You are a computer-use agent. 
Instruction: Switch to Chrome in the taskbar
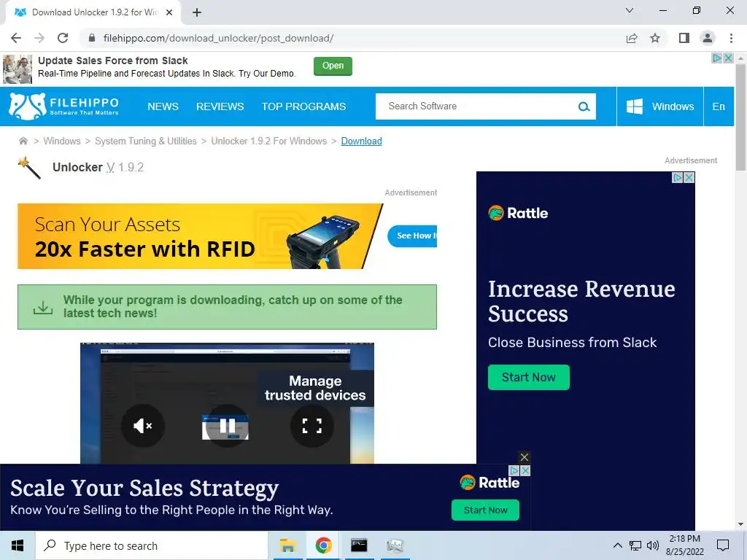pyautogui.click(x=323, y=545)
